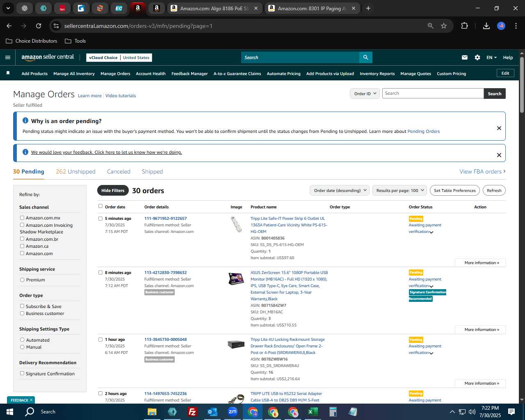Check the Business customer order type filter

point(22,313)
